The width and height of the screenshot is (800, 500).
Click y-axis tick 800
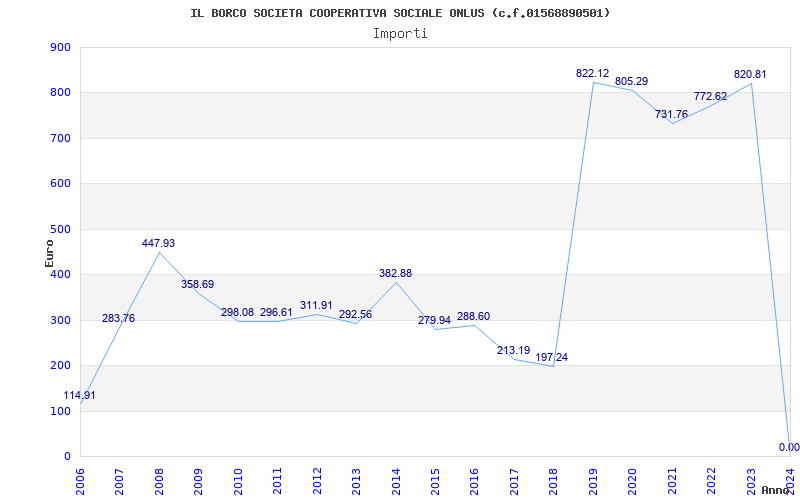coord(60,93)
